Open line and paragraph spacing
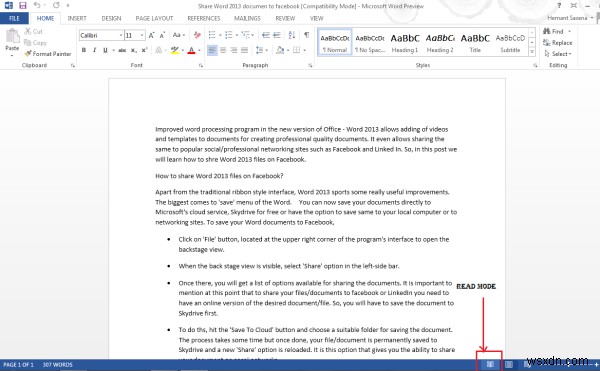 260,50
